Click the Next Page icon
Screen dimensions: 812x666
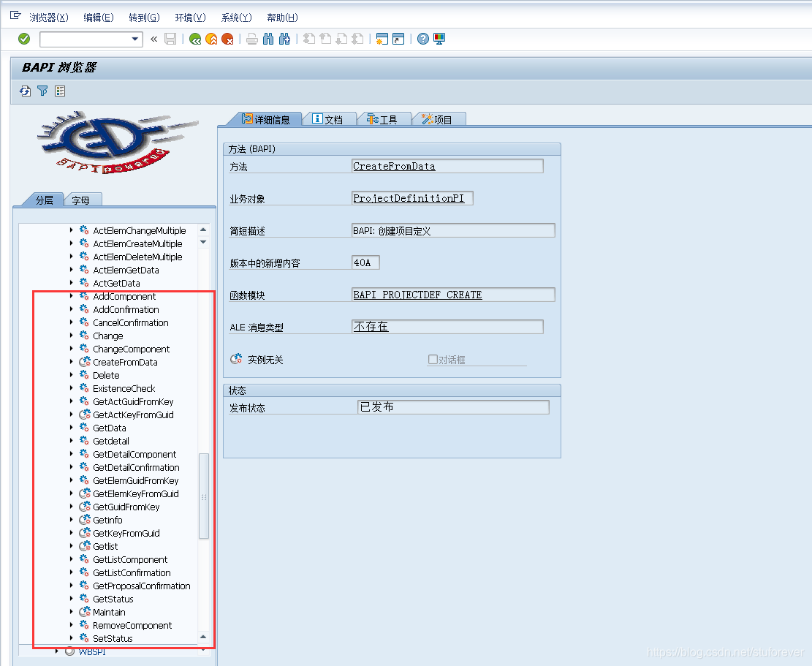[x=341, y=39]
